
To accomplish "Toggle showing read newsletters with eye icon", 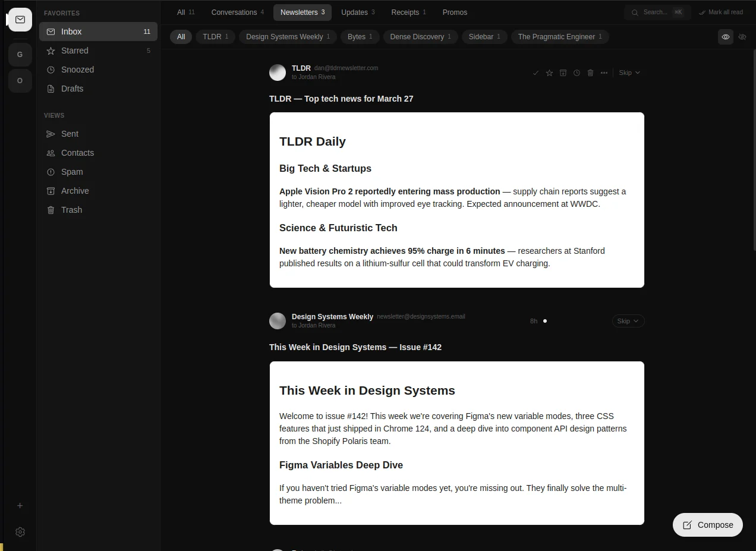I will [x=725, y=37].
